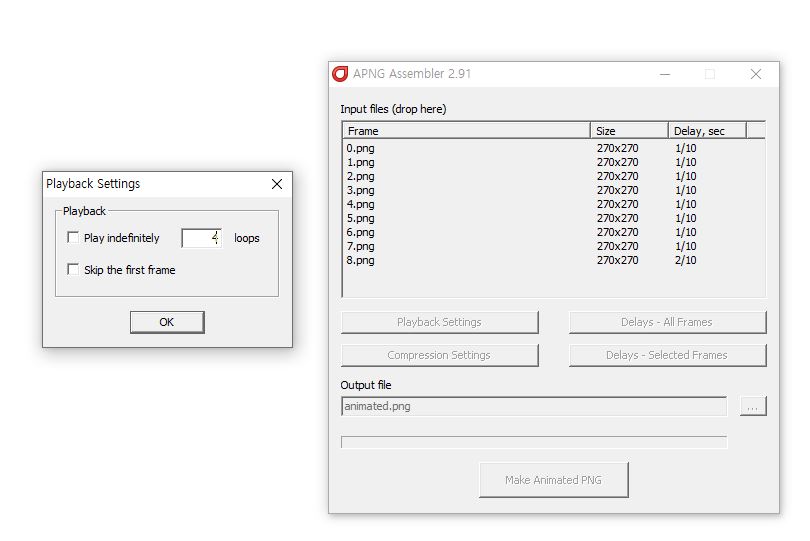Tick the Skip the first frame checkbox
This screenshot has width=810, height=541.
(x=73, y=269)
